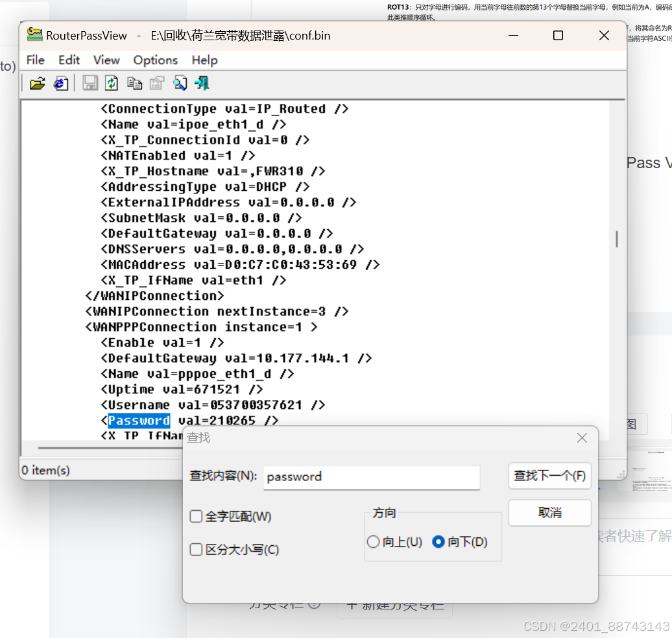Select the 向上(U) direction radio button
Viewport: 672px width, 638px height.
coord(373,542)
